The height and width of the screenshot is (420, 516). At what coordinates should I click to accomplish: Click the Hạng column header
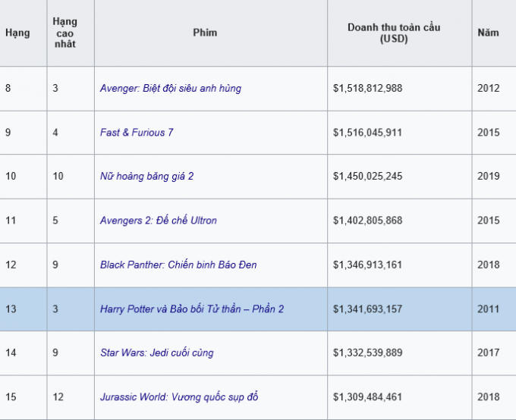17,33
